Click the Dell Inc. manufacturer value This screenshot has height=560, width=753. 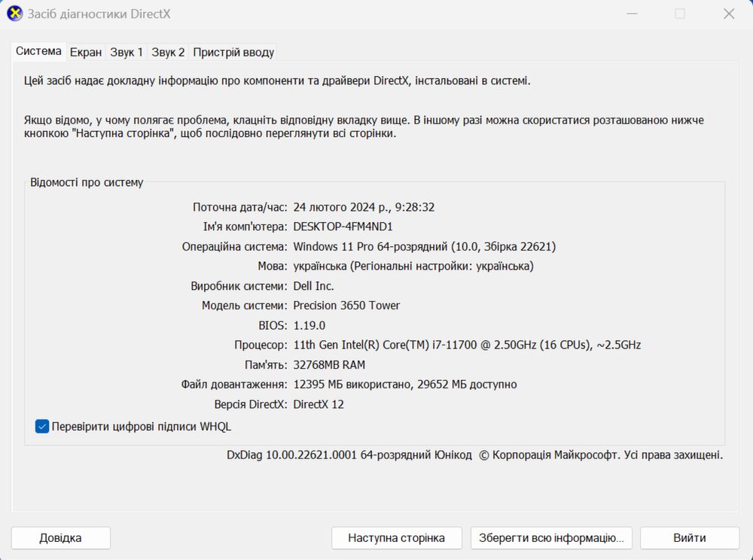(x=313, y=286)
